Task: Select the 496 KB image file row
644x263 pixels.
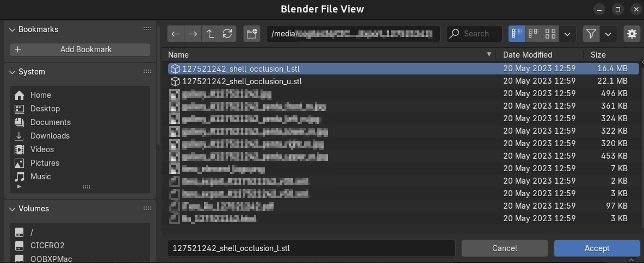Action: coord(404,93)
